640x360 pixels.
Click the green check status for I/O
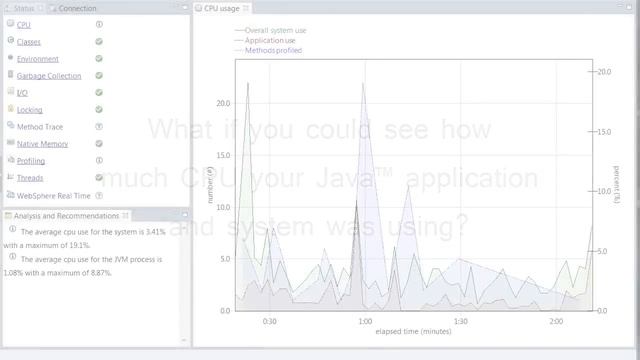tap(99, 93)
